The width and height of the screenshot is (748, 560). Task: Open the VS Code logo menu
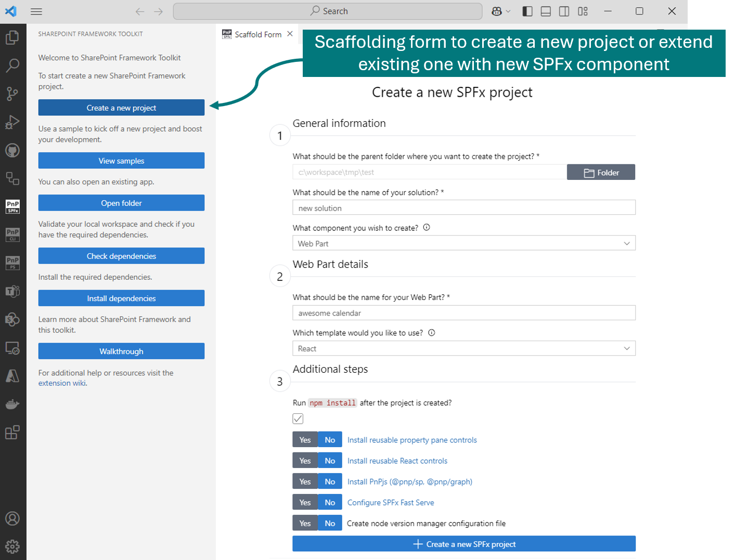11,11
